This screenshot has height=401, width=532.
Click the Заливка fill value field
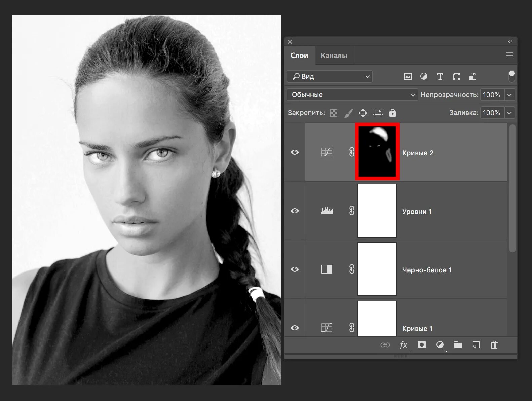tap(491, 113)
